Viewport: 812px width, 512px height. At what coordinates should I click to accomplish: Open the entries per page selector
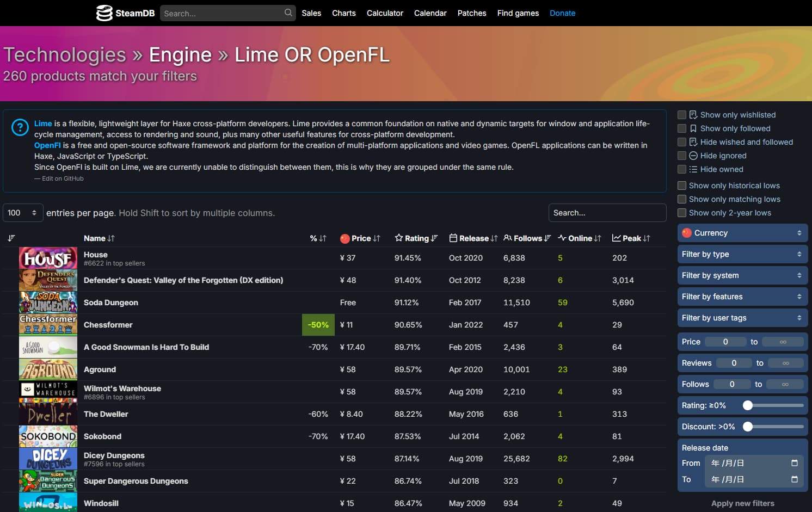22,213
